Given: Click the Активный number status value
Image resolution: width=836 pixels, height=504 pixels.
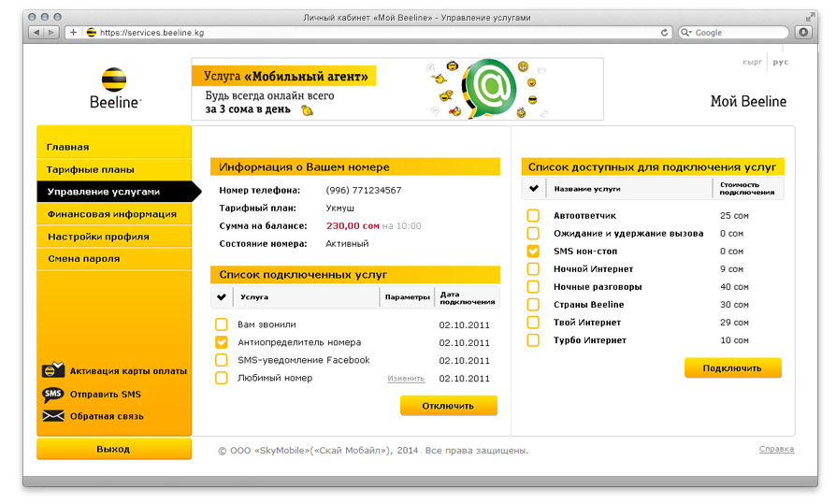Looking at the screenshot, I should [347, 244].
